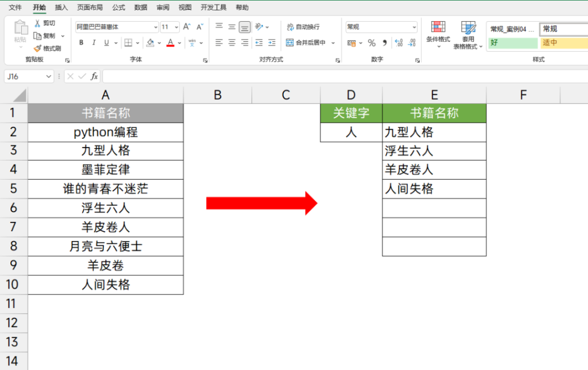Open Conditional Formatting (条件格式) menu
Screen dimensions: 588x370
(438, 35)
